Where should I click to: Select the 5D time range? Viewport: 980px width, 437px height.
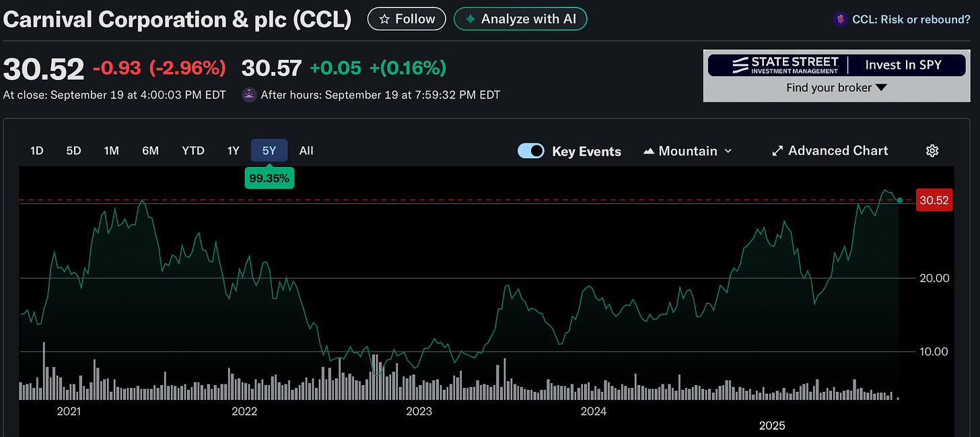pos(73,151)
